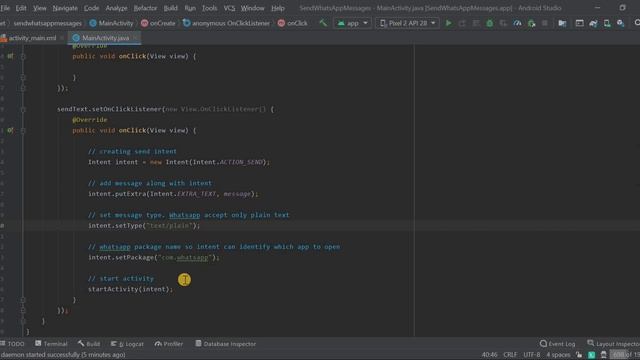
Task: Run the app with the green play button
Action: tap(449, 23)
